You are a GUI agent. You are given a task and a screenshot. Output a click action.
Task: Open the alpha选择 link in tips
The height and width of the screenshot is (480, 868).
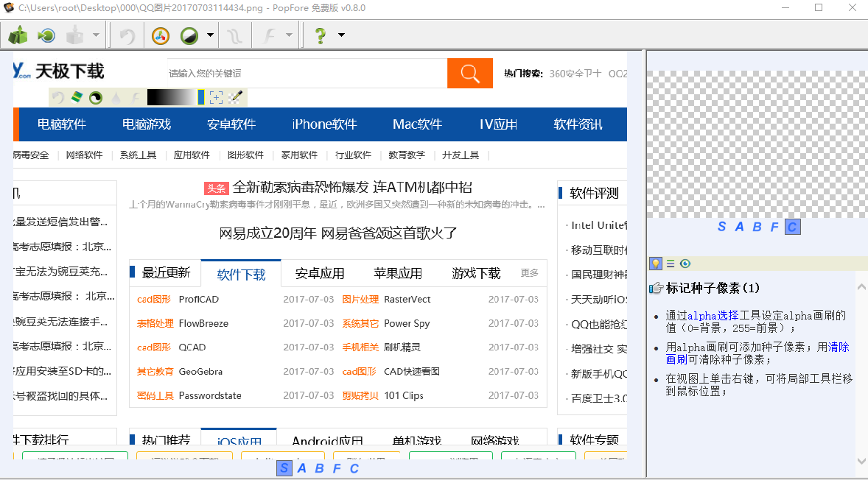pos(713,316)
